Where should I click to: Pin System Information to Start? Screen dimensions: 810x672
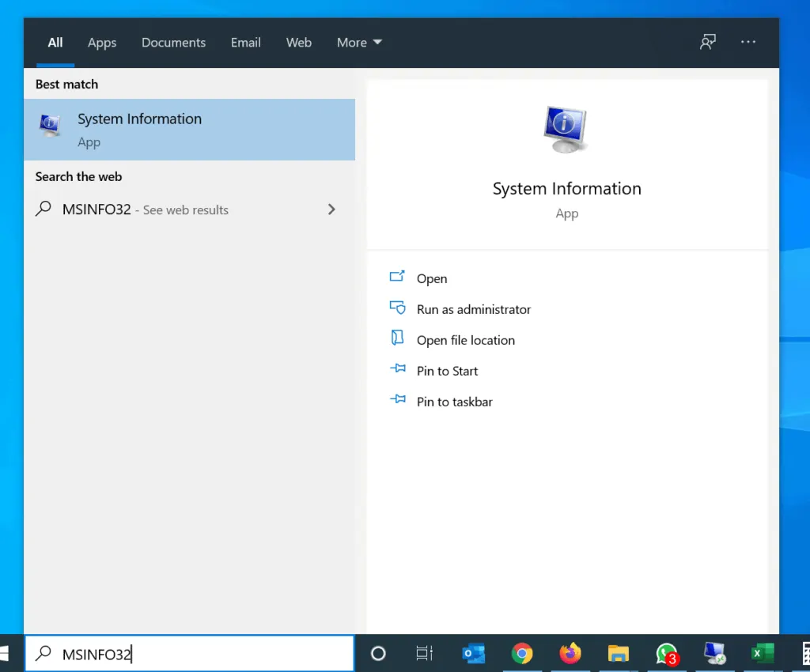[448, 371]
